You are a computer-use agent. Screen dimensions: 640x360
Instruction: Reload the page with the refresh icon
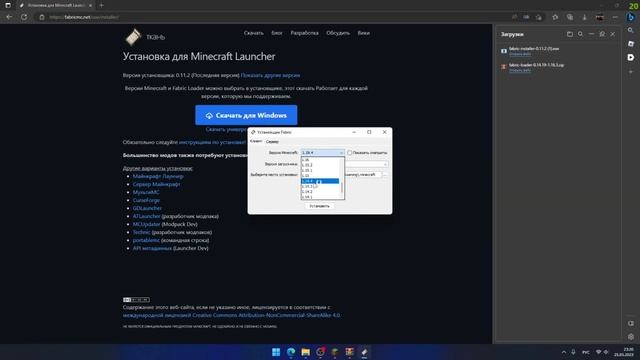click(x=24, y=17)
